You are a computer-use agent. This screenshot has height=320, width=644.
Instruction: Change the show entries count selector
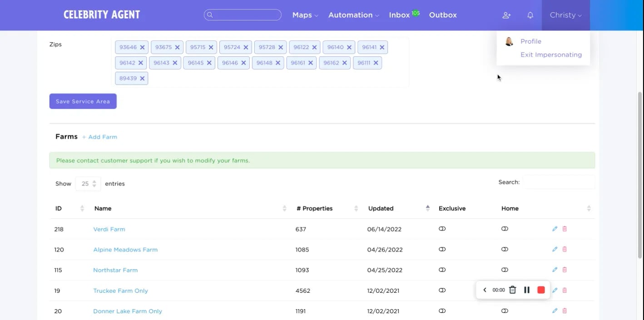coord(88,184)
